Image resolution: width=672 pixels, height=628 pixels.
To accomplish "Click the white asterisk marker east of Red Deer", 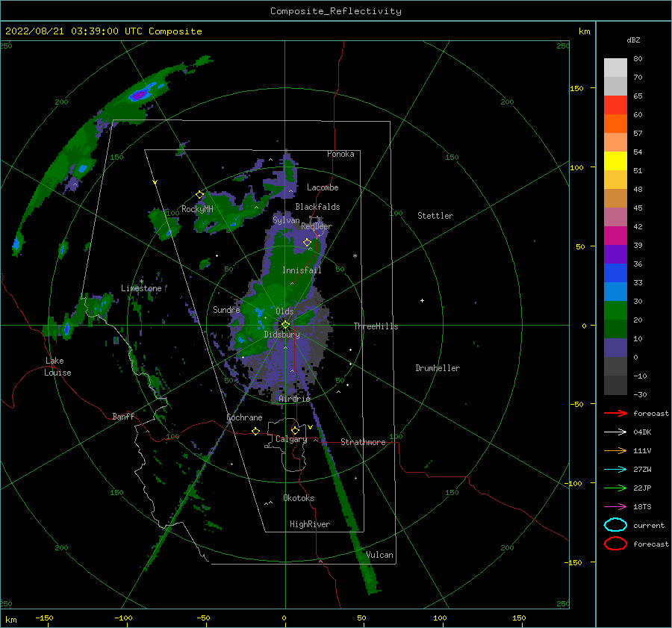I will [x=355, y=256].
